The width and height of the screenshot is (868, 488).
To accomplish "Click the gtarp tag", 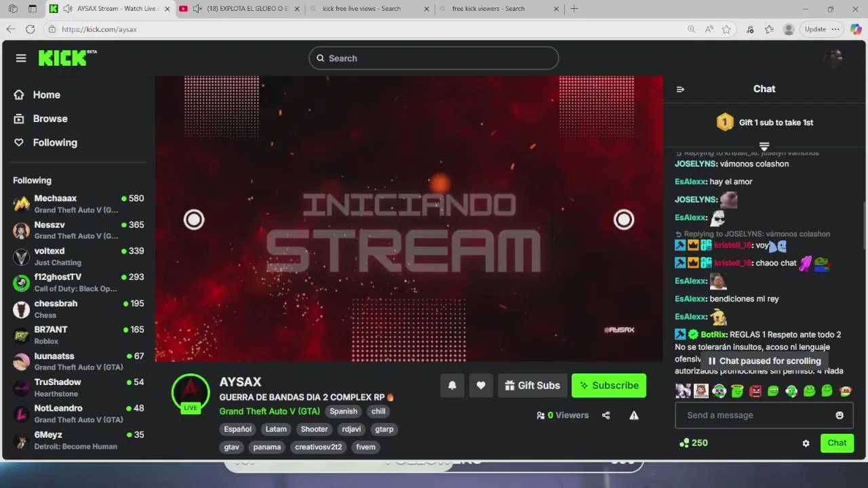I will [x=384, y=429].
